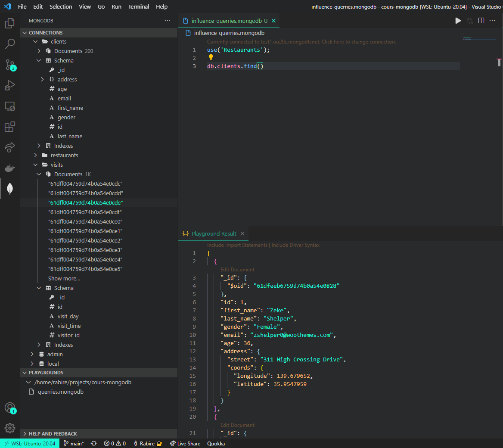Open the Run and Debug view
The image size is (503, 448).
point(10,85)
